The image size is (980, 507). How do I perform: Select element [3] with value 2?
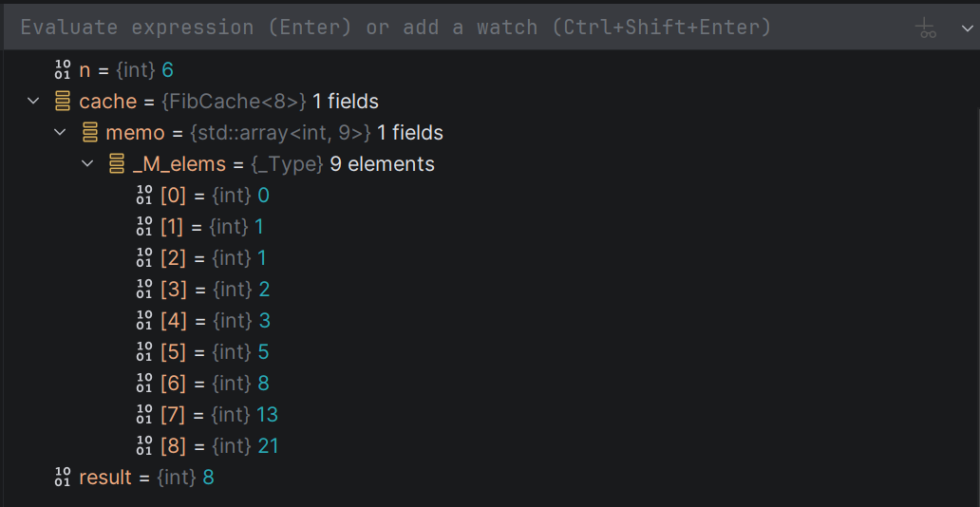point(490,290)
